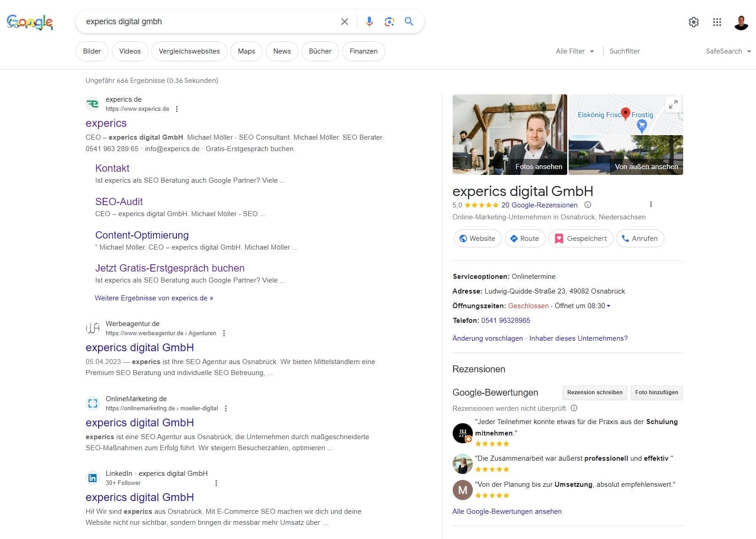Image resolution: width=756 pixels, height=539 pixels.
Task: Click the LinkedIn favicon
Action: 93,478
